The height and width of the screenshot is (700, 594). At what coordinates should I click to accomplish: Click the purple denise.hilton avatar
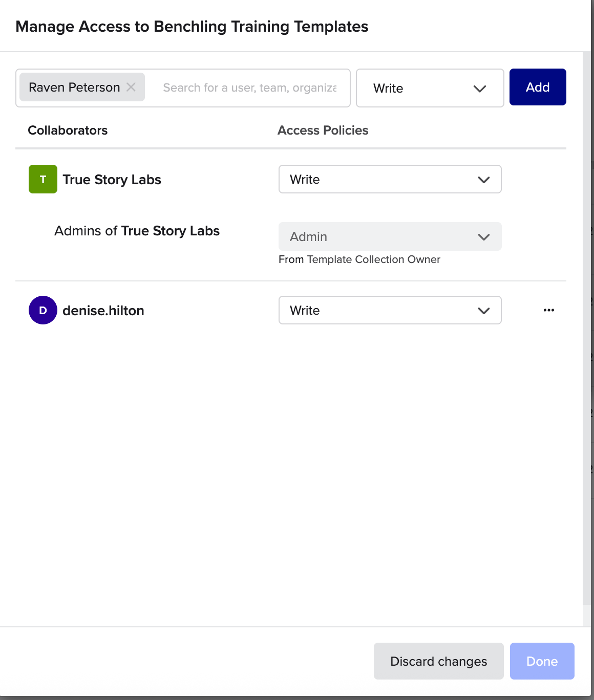pyautogui.click(x=43, y=311)
